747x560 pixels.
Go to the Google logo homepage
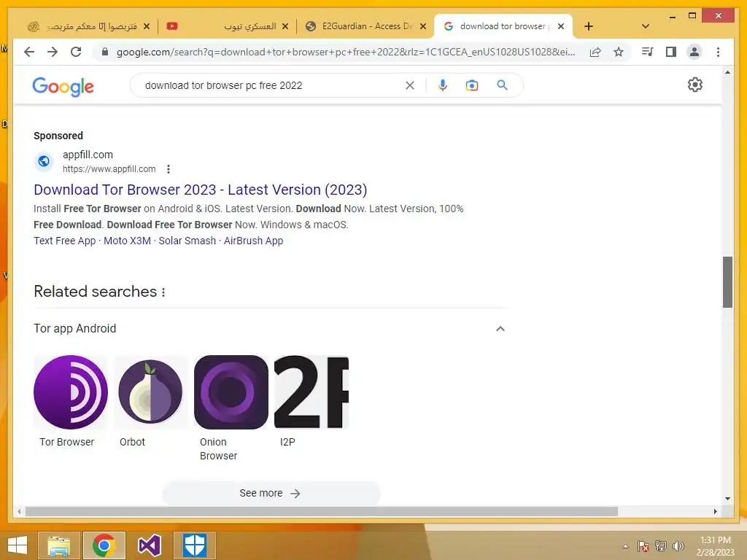click(x=63, y=87)
